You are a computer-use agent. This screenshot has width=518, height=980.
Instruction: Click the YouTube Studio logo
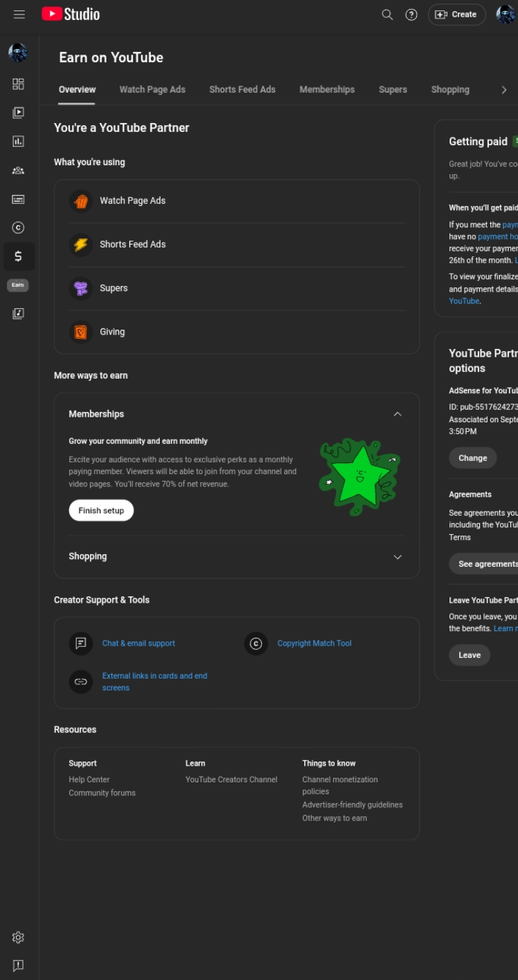[x=71, y=14]
